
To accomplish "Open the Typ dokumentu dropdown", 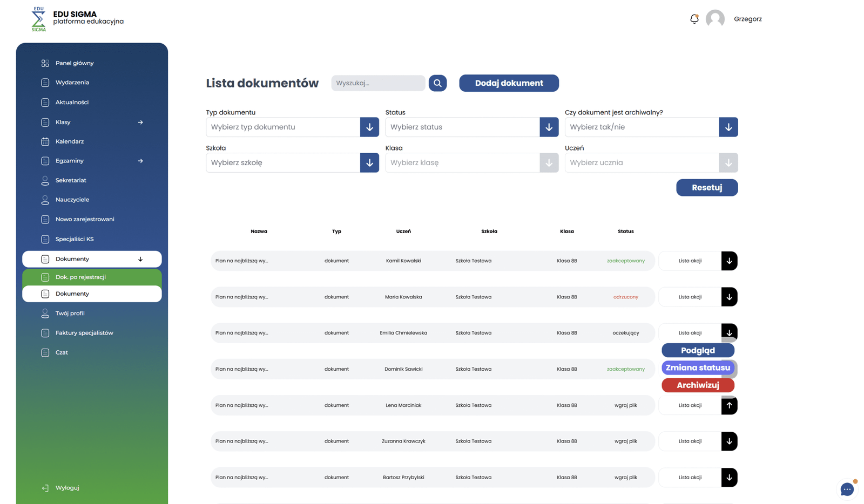I will pyautogui.click(x=369, y=127).
